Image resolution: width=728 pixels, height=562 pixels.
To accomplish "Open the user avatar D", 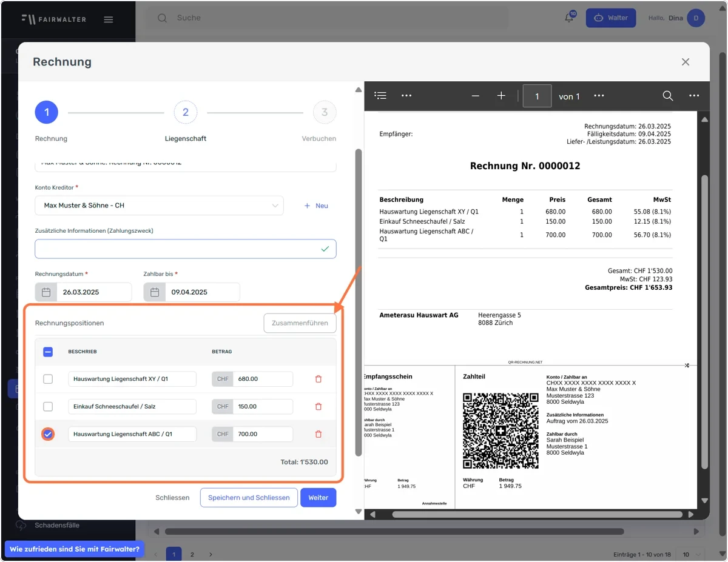I will 696,18.
